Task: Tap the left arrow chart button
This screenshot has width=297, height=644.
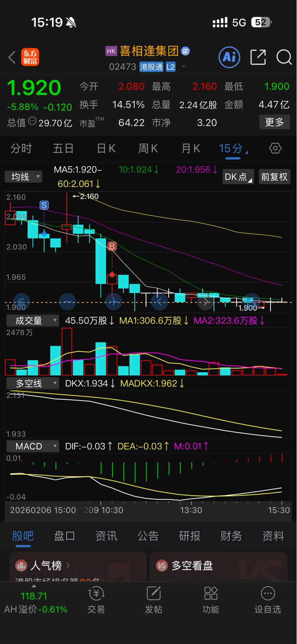Action: click(x=160, y=301)
